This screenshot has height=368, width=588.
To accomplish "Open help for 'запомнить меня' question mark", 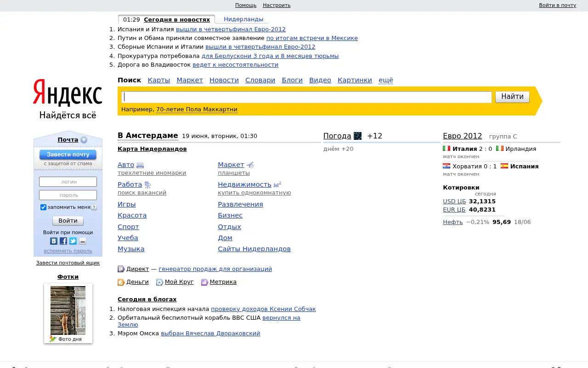I will coord(94,207).
